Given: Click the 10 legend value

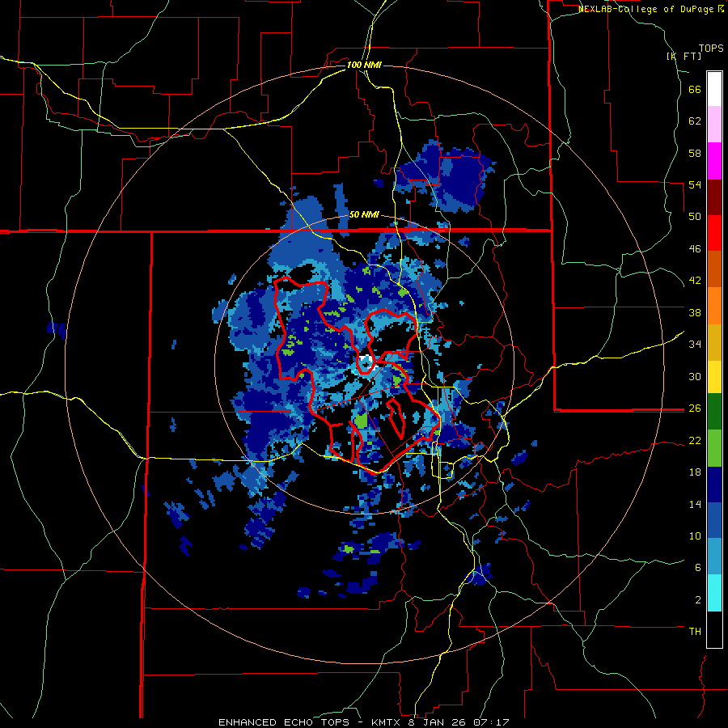Looking at the screenshot, I should pyautogui.click(x=695, y=535).
